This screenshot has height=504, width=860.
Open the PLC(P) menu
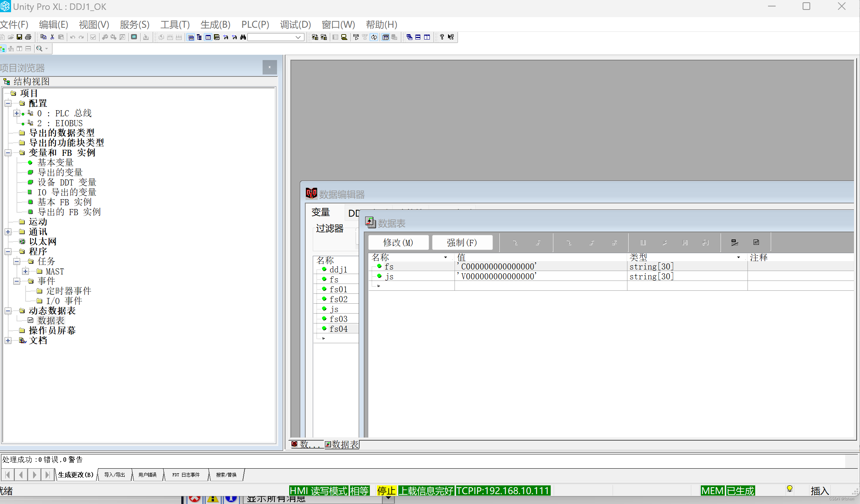tap(255, 25)
